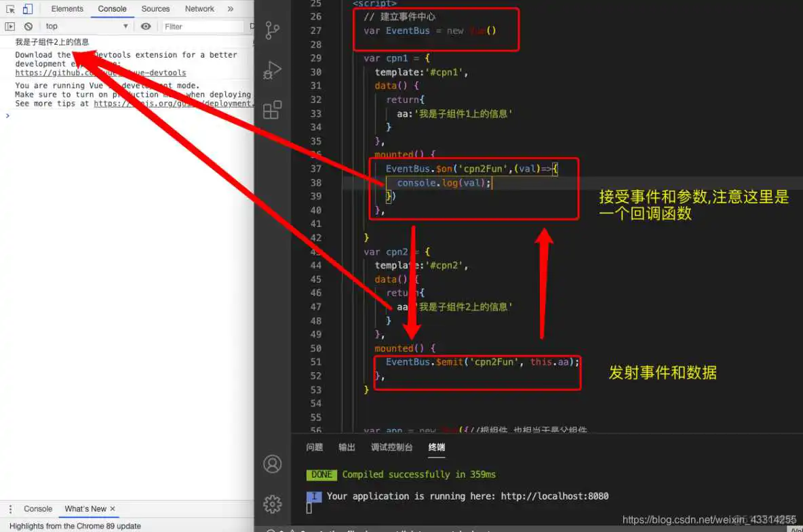Image resolution: width=803 pixels, height=532 pixels.
Task: Click the EventBus.$on code on line 37
Action: (471, 169)
